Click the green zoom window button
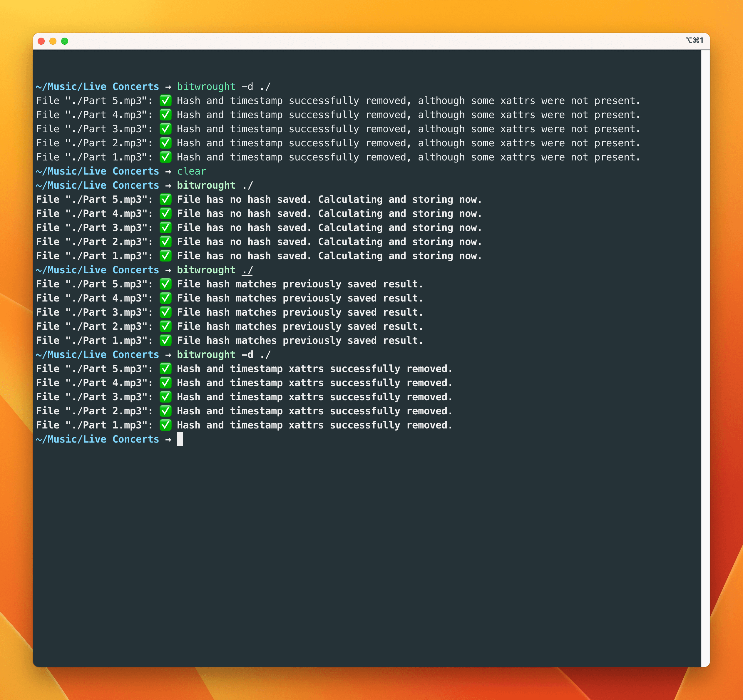743x700 pixels. tap(65, 41)
